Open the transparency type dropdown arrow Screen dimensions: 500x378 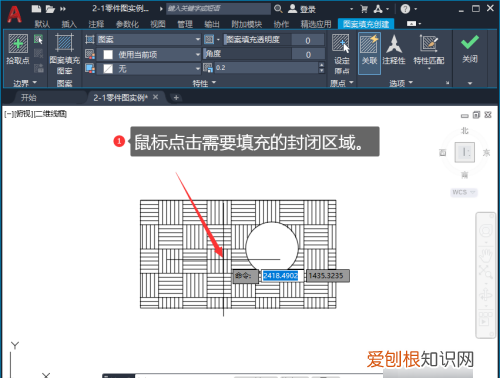218,40
